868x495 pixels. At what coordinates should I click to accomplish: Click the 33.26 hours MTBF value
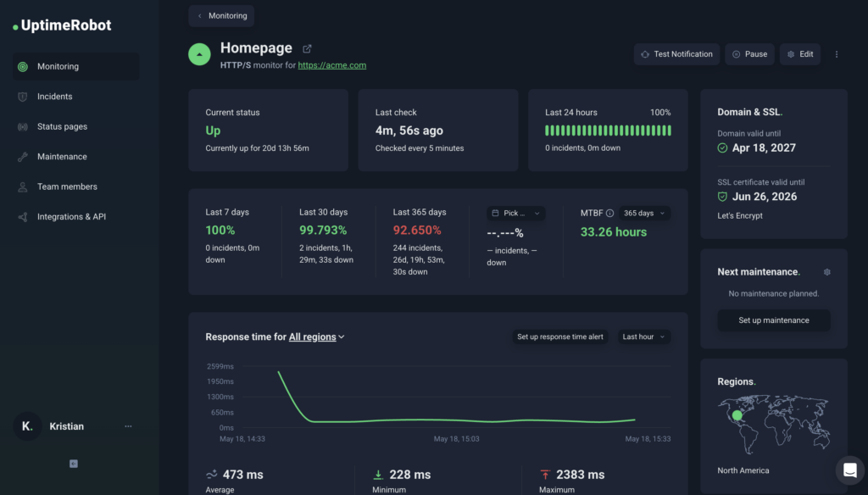tap(614, 232)
